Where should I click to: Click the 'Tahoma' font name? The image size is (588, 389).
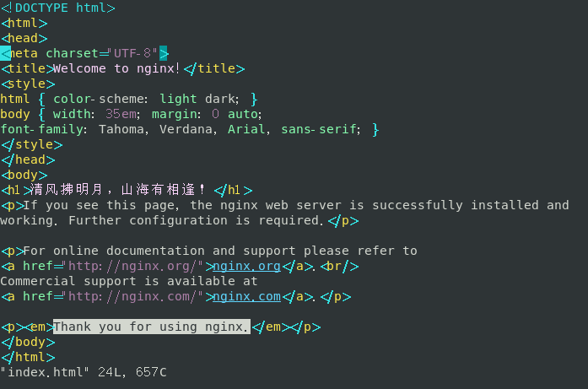[x=121, y=129]
